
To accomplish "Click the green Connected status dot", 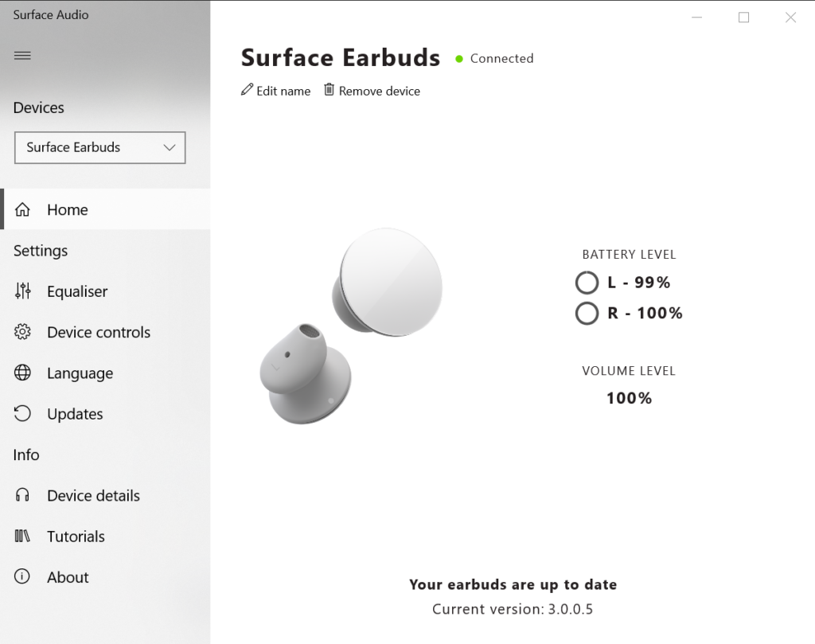I will [x=458, y=58].
